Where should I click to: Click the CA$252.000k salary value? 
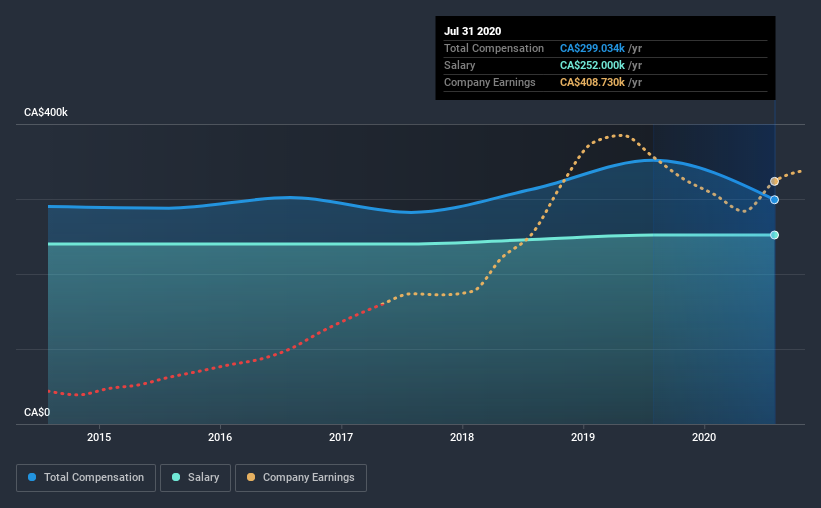tap(592, 65)
